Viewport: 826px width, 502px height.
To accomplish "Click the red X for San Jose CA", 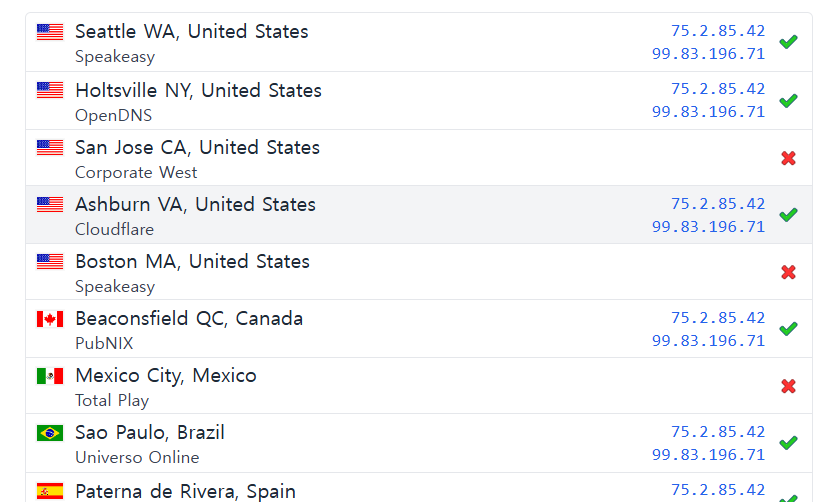I will click(788, 158).
